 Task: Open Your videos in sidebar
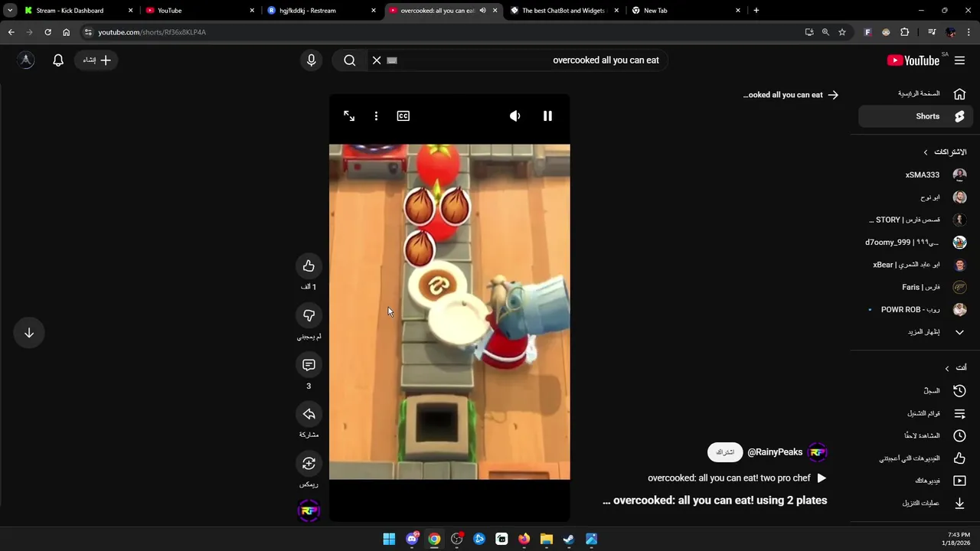(x=915, y=481)
